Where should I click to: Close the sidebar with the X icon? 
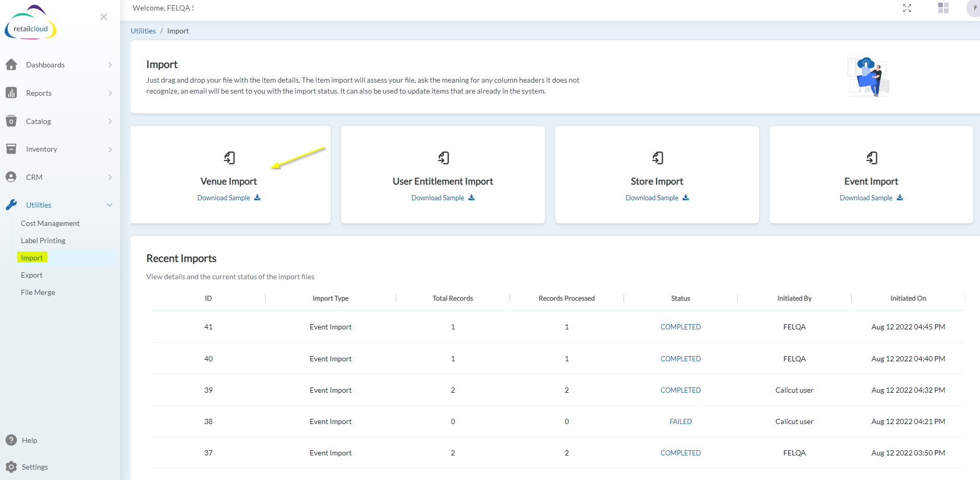103,17
